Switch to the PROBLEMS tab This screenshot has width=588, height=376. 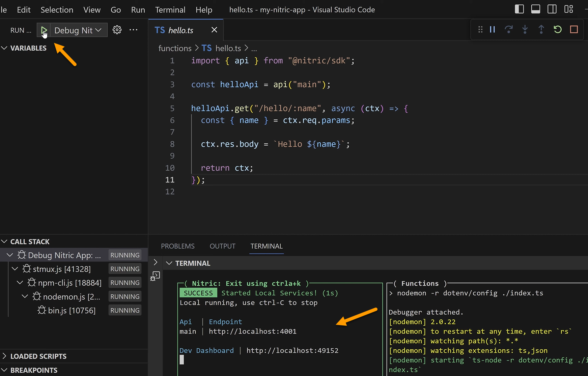click(x=178, y=246)
